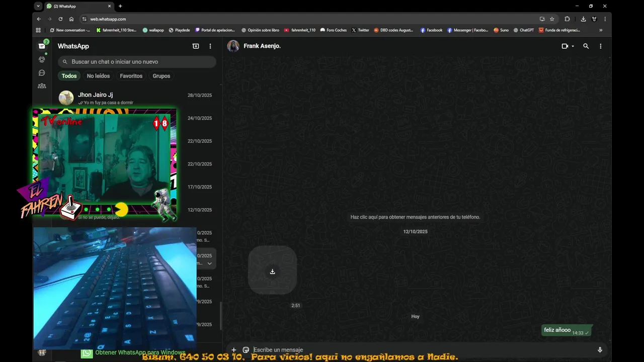Click the chat list scrollbar
Image resolution: width=644 pixels, height=362 pixels.
220,316
